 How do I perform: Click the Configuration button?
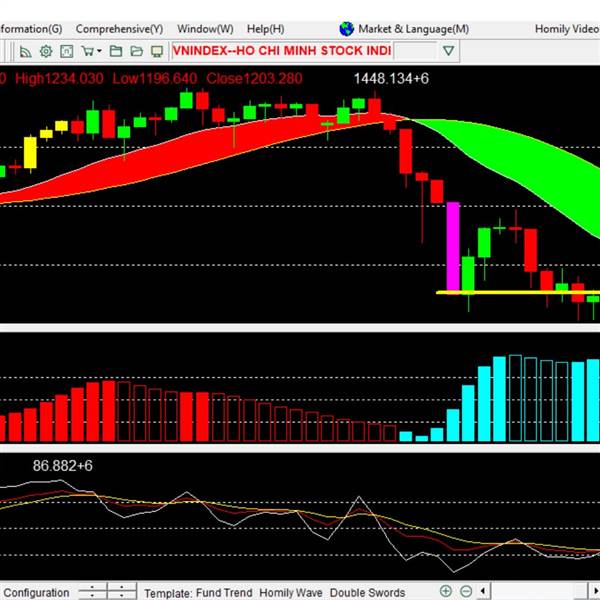(x=36, y=593)
